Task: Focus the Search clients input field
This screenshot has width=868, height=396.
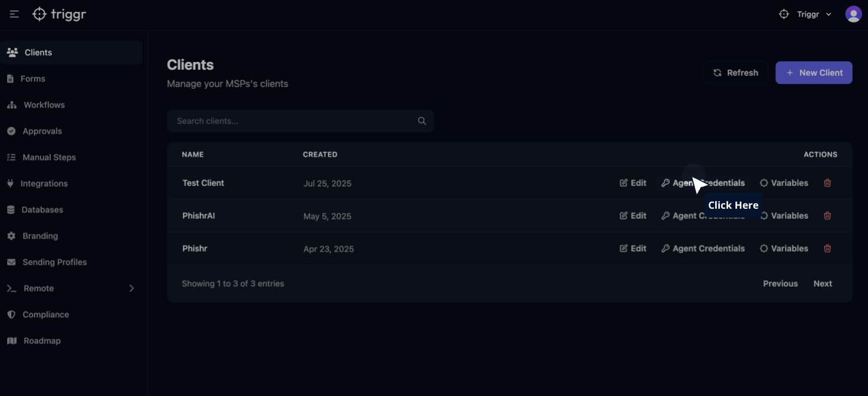Action: 293,121
